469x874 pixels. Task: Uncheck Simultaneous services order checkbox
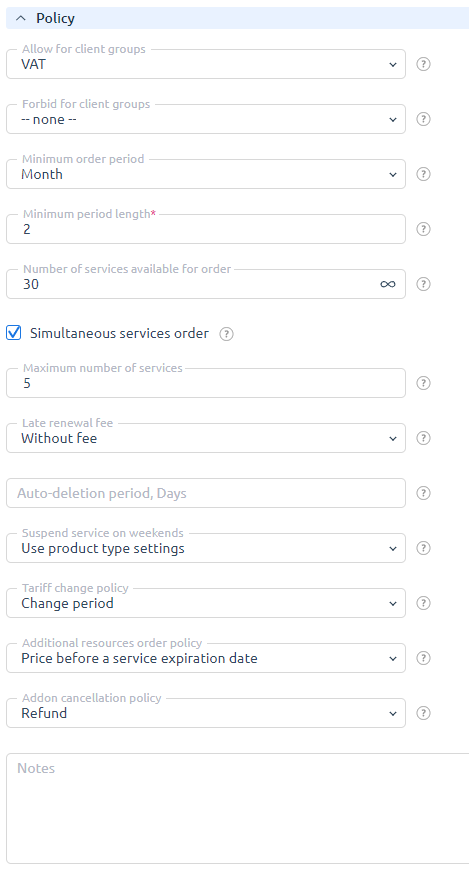click(13, 333)
